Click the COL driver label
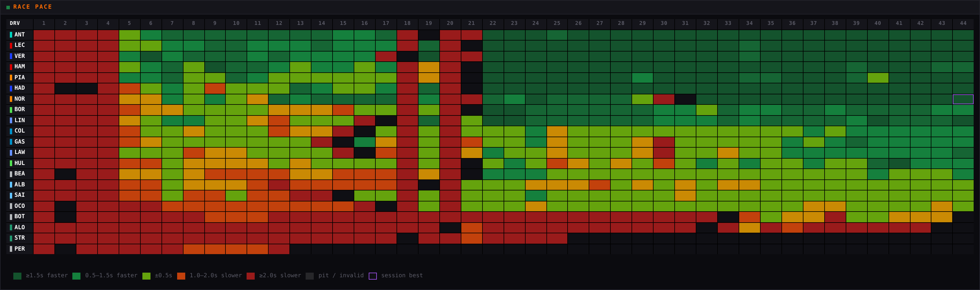This screenshot has height=290, width=980. [19, 131]
